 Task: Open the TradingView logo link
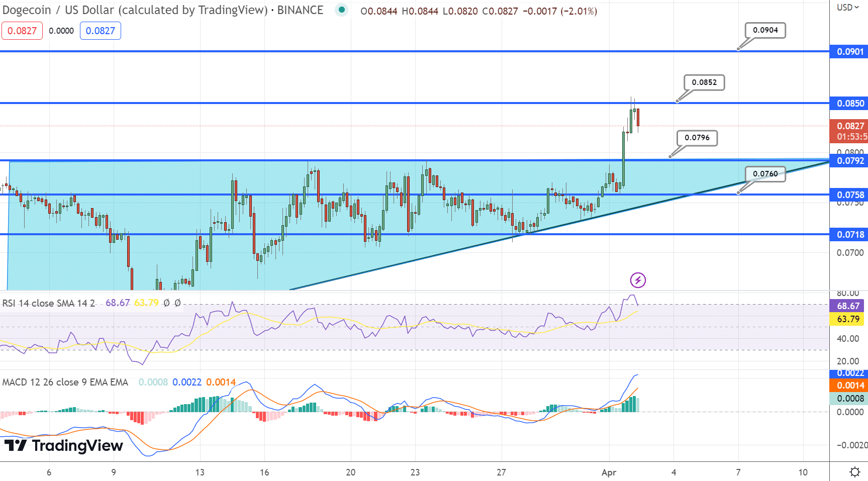(64, 445)
